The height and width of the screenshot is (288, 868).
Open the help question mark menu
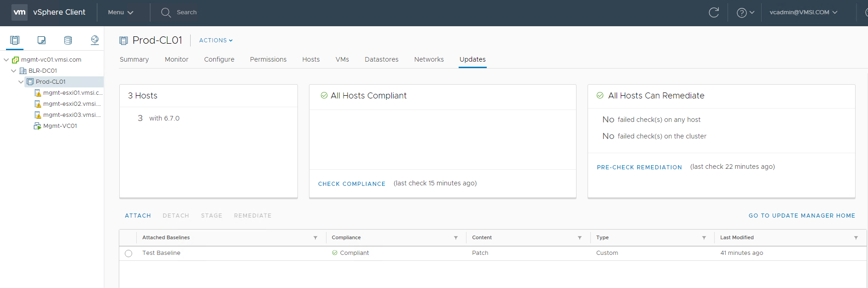point(745,12)
